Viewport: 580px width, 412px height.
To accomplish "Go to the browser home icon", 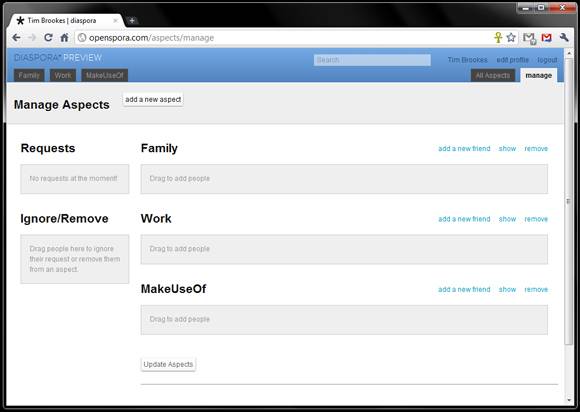I will (64, 38).
